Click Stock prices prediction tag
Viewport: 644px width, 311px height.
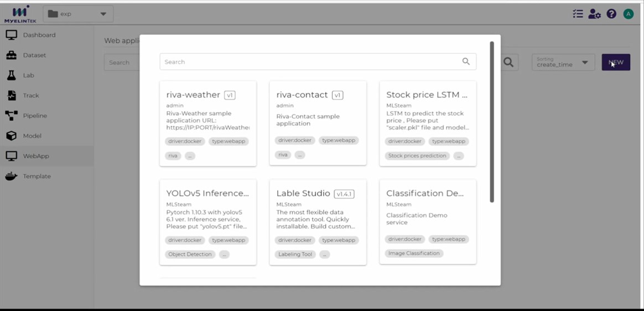coord(417,155)
